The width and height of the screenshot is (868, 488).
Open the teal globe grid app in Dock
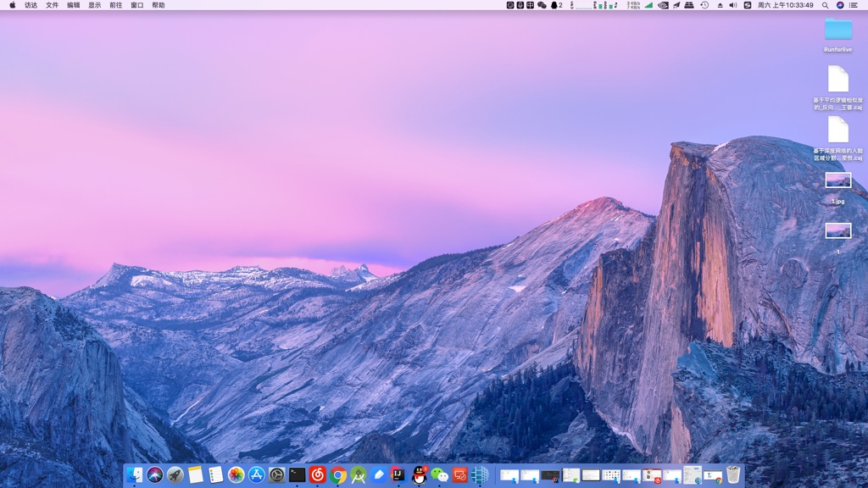tap(480, 474)
